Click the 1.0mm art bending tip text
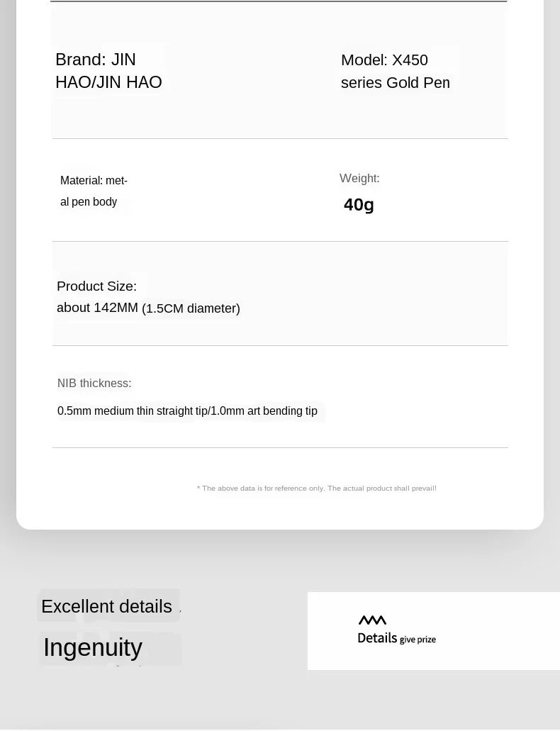 coord(264,411)
